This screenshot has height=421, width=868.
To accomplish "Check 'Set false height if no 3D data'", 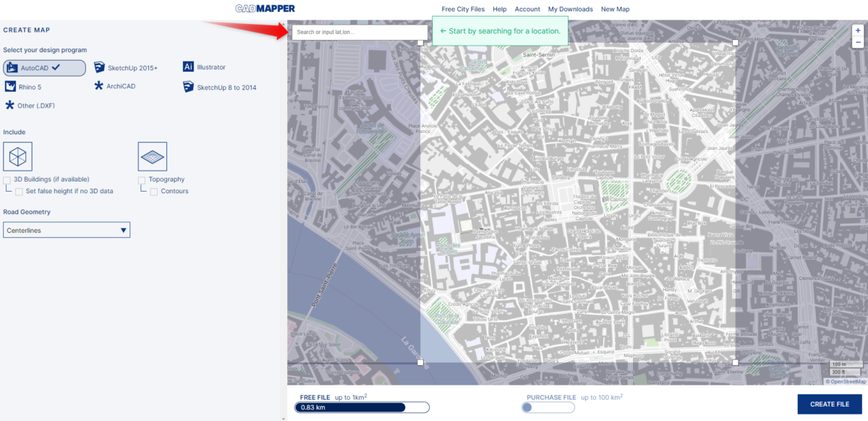I will click(x=19, y=190).
